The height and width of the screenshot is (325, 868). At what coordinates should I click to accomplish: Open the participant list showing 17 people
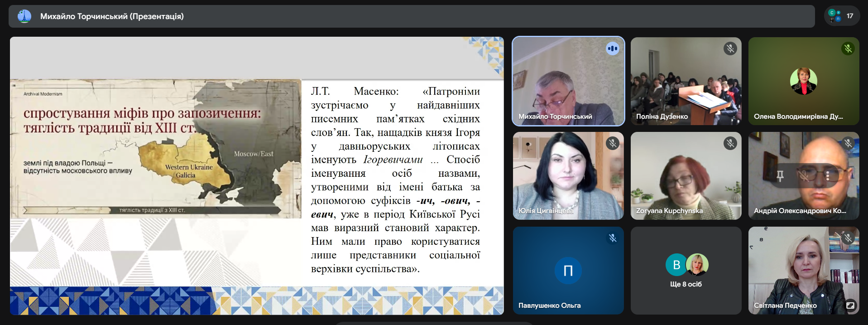841,16
